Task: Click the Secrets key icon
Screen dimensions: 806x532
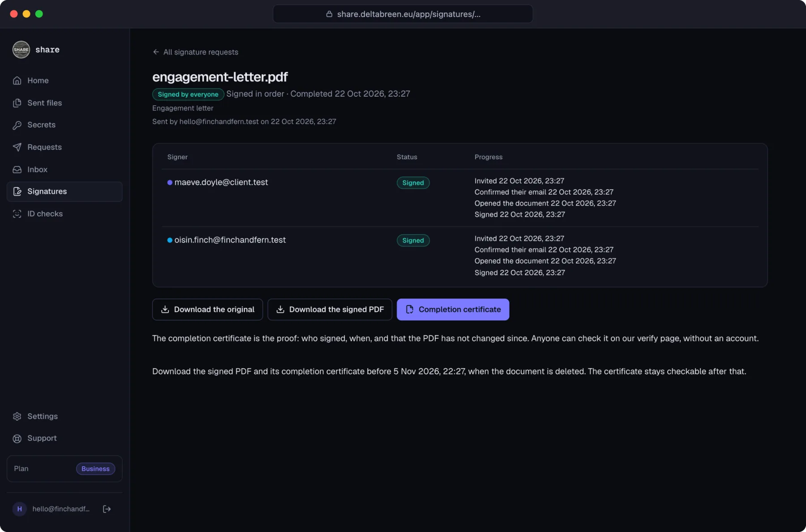Action: [x=17, y=125]
